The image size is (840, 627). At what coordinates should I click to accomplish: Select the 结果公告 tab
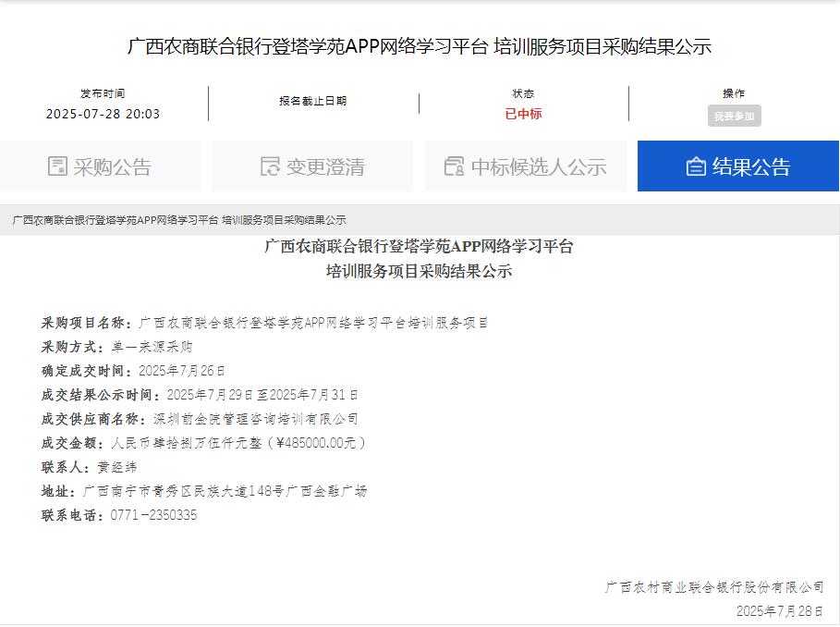click(x=738, y=166)
